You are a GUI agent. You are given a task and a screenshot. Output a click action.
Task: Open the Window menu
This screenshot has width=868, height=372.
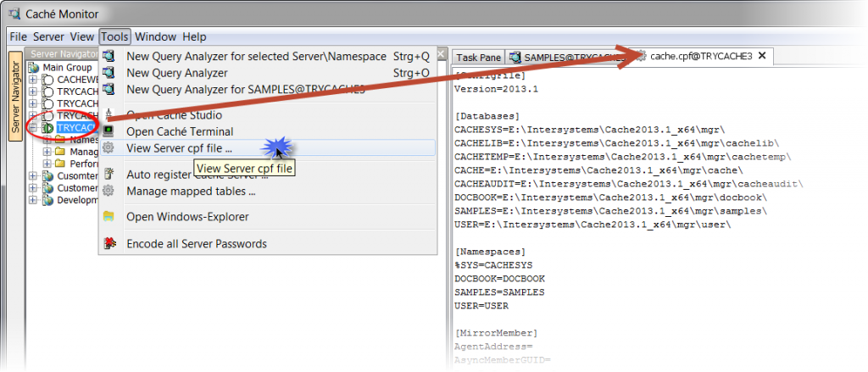click(x=156, y=37)
